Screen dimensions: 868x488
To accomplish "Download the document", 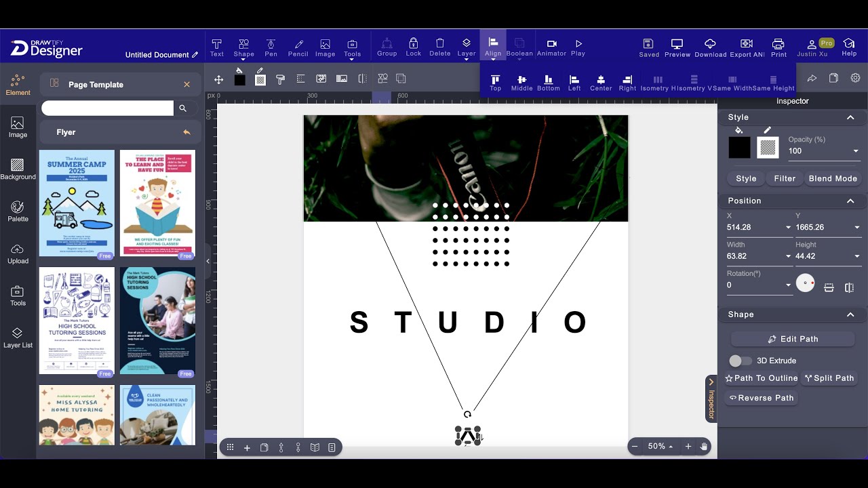I will [710, 48].
